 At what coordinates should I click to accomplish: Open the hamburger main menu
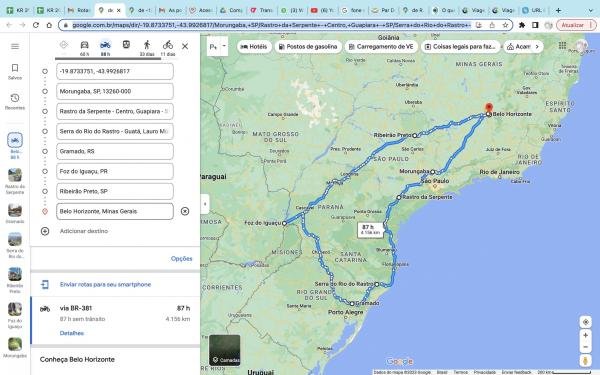15,46
